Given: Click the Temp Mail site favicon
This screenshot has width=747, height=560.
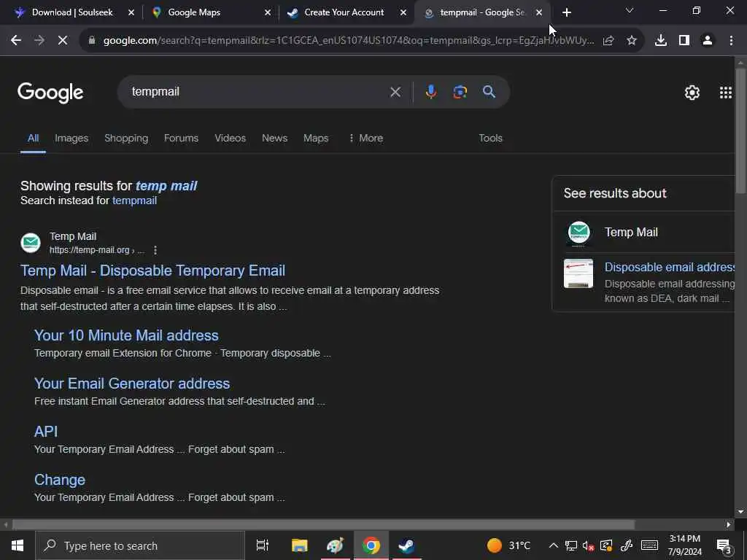Looking at the screenshot, I should (x=31, y=243).
